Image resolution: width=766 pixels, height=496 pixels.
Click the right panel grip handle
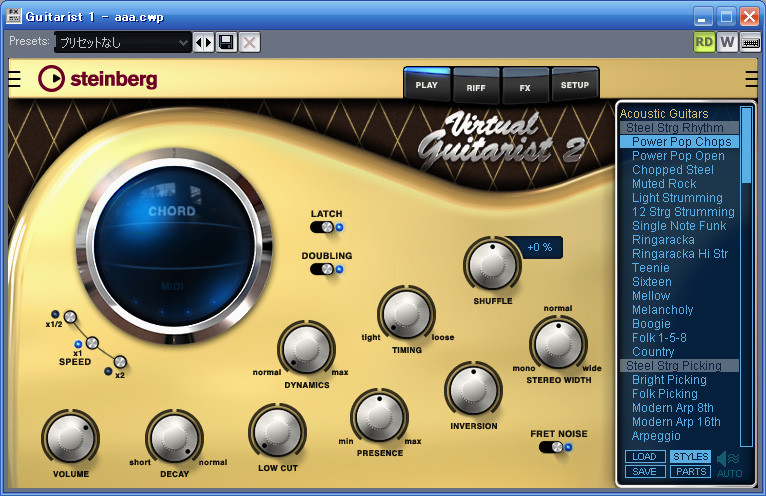[x=751, y=79]
